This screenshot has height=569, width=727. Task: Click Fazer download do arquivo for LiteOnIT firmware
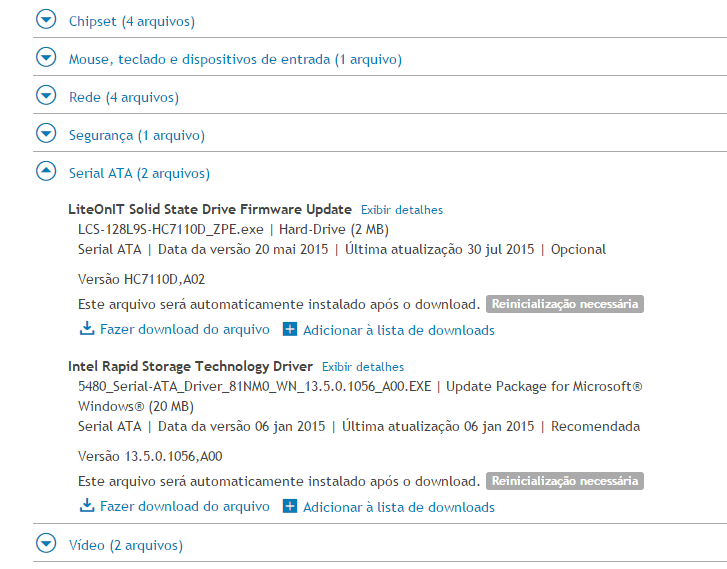[185, 329]
